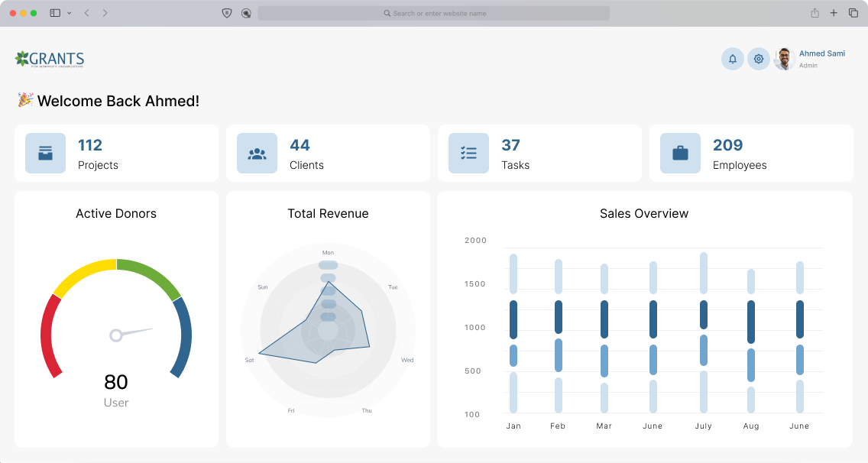This screenshot has width=868, height=463.
Task: Click the Safari share icon
Action: (x=815, y=13)
